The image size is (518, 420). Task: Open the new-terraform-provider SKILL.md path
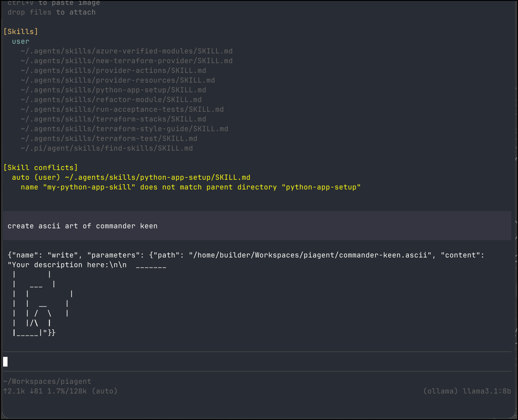point(126,61)
